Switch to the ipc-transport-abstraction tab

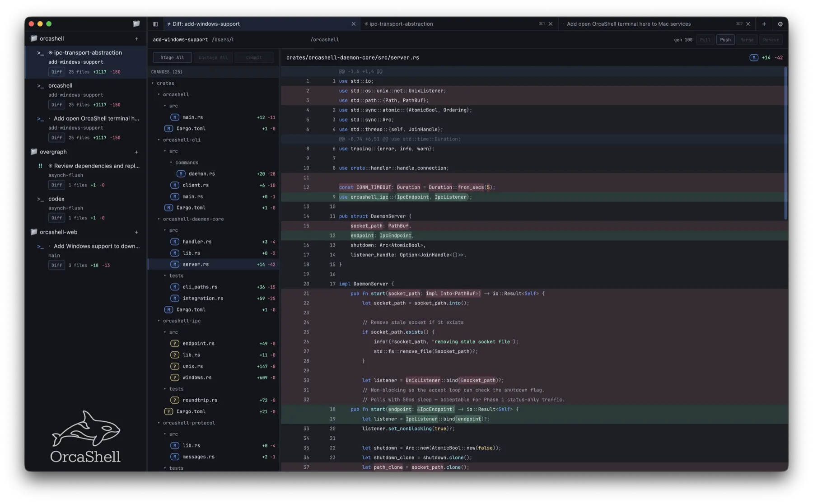click(x=458, y=24)
